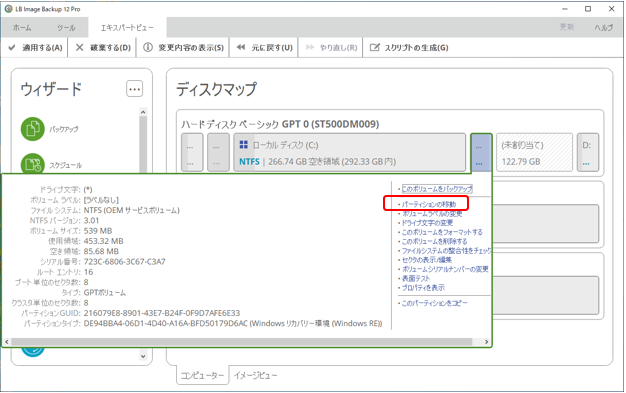
Task: Click the wizard list scroll-down arrow
Action: coord(143,355)
